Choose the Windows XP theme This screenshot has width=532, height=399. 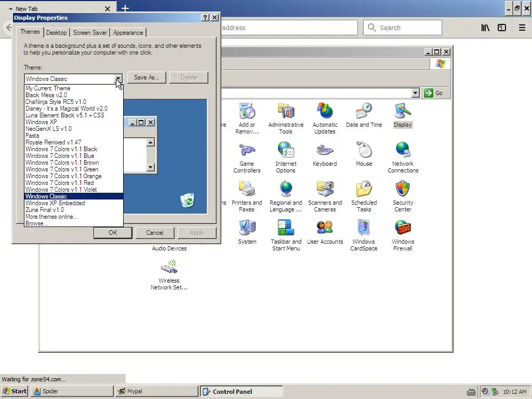(74, 122)
